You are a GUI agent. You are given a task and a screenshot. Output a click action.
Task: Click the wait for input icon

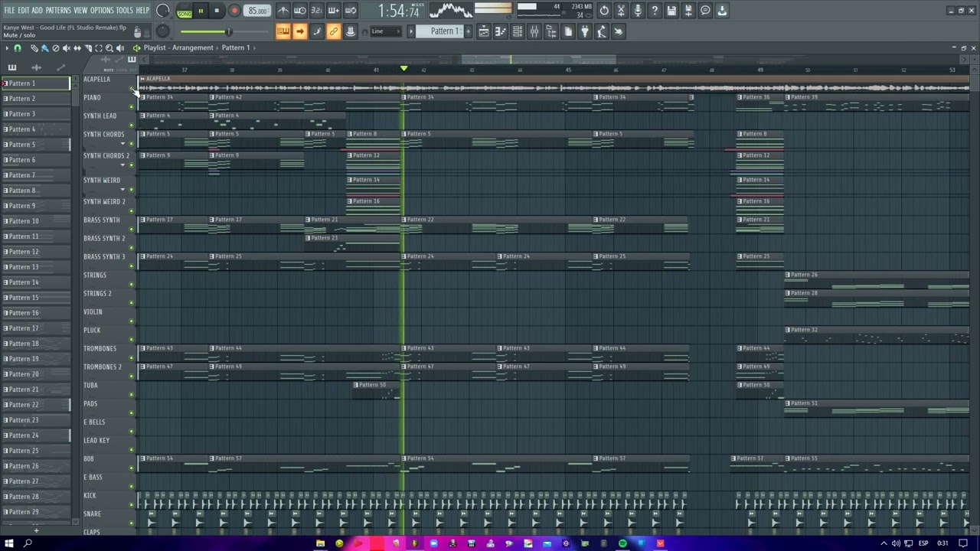[x=300, y=11]
